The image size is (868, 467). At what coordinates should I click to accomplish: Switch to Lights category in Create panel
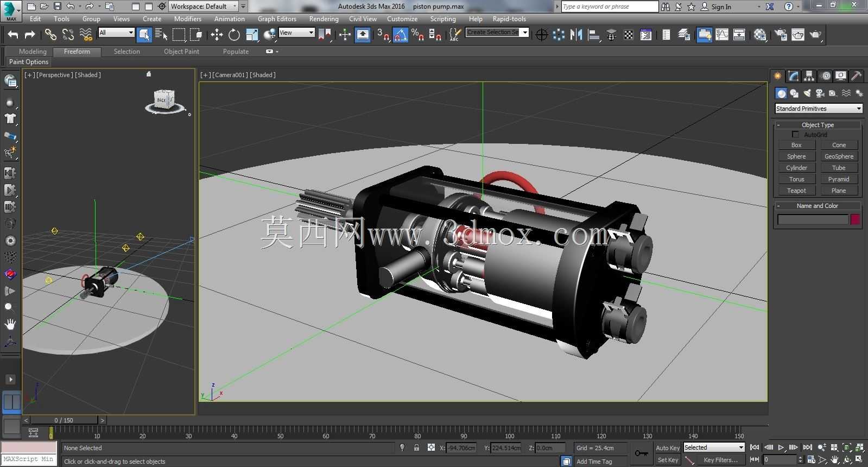(x=807, y=93)
